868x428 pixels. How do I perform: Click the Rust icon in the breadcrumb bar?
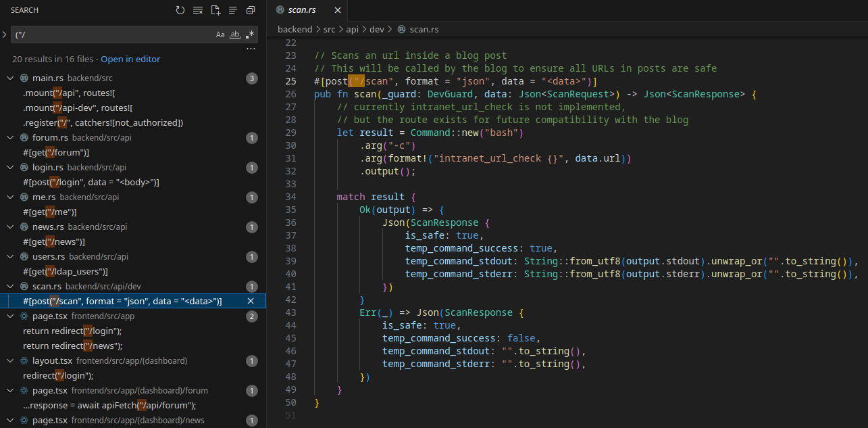(401, 30)
